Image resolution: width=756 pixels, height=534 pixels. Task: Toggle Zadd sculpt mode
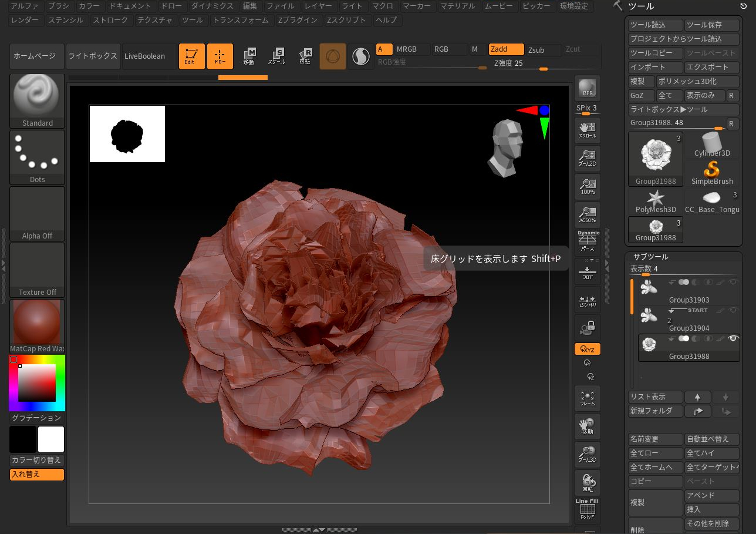[x=506, y=49]
